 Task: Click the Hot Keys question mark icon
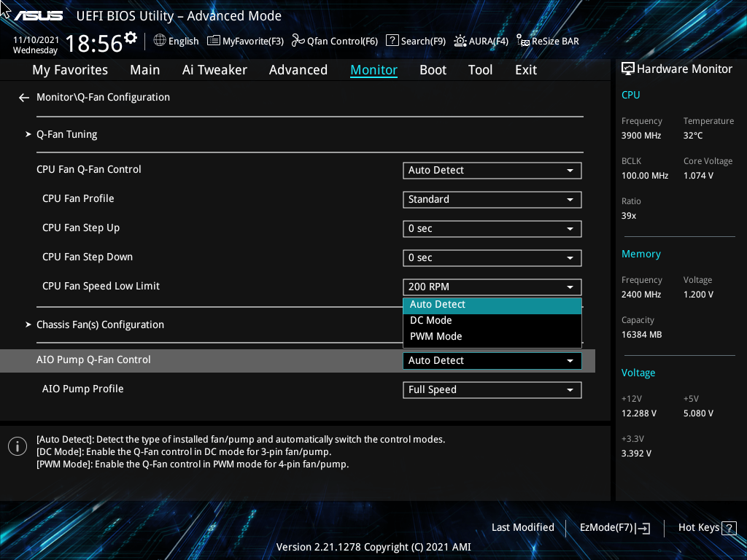729,528
